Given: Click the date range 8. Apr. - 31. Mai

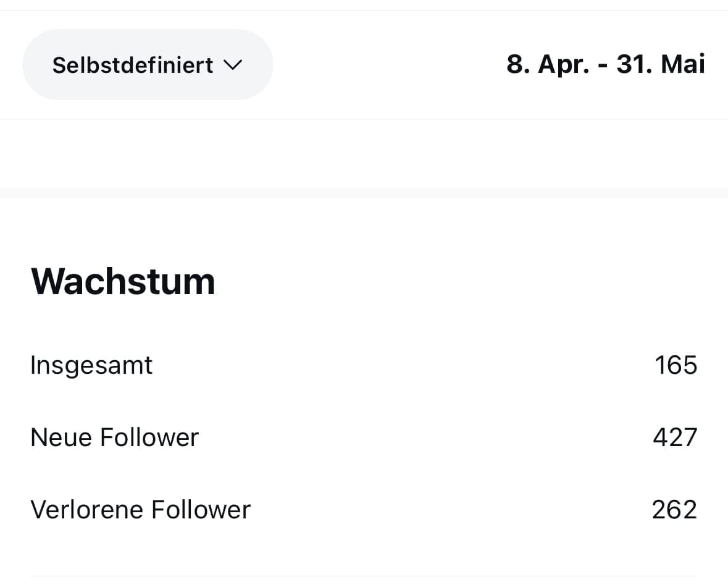Looking at the screenshot, I should [x=605, y=64].
